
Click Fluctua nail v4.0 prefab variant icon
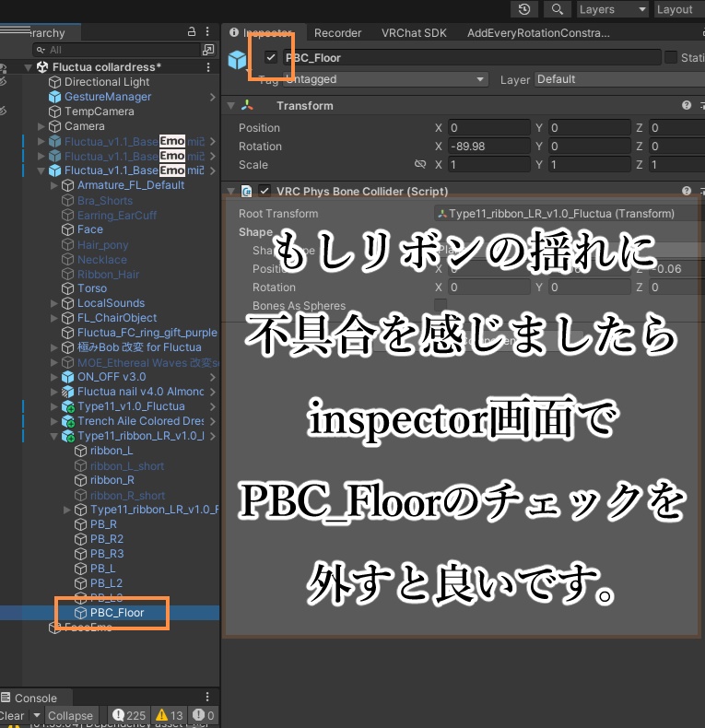(x=68, y=392)
